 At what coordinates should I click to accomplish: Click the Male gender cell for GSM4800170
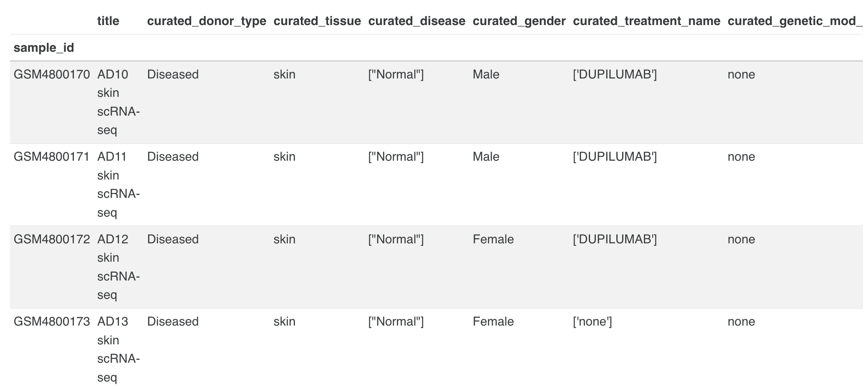(x=486, y=74)
